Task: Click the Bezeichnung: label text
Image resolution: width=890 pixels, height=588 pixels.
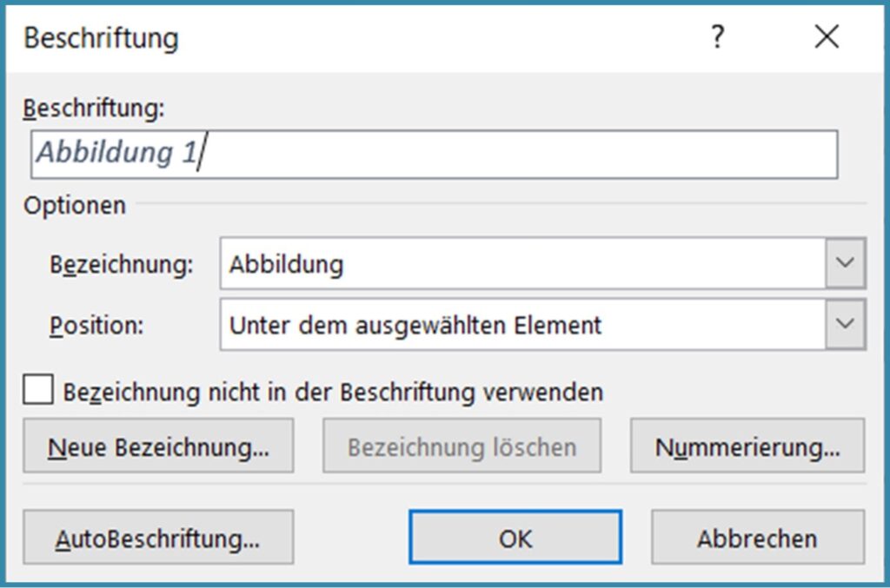Action: (x=122, y=265)
